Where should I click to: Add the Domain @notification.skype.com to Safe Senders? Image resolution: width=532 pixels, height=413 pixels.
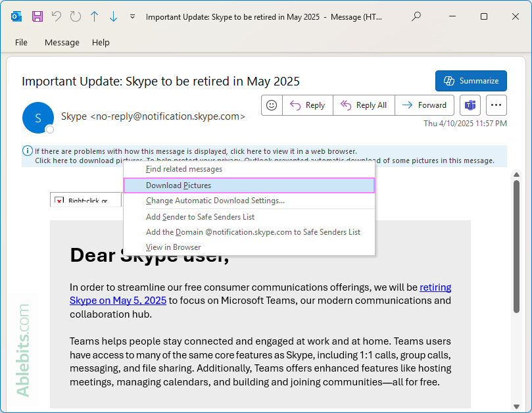click(x=249, y=232)
